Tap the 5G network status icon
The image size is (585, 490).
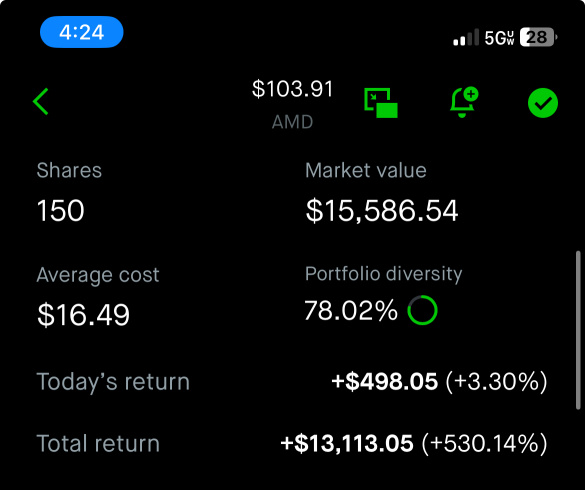(x=499, y=38)
